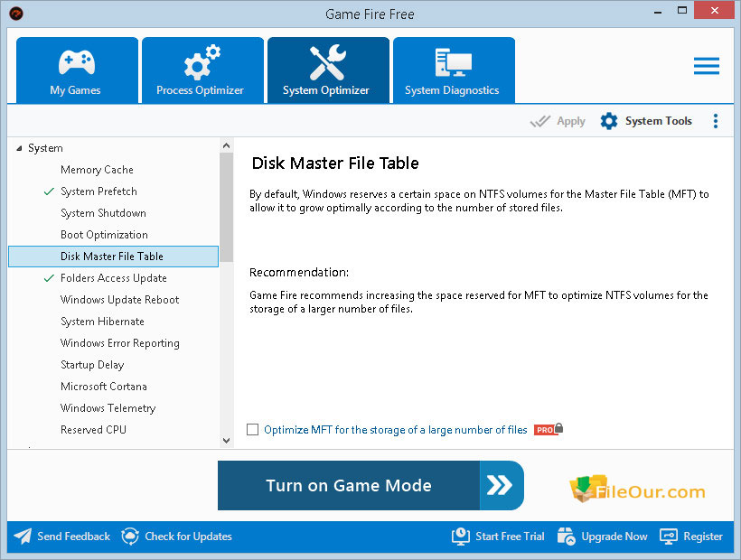Image resolution: width=741 pixels, height=560 pixels.
Task: Open the hamburger main menu
Action: tap(707, 66)
